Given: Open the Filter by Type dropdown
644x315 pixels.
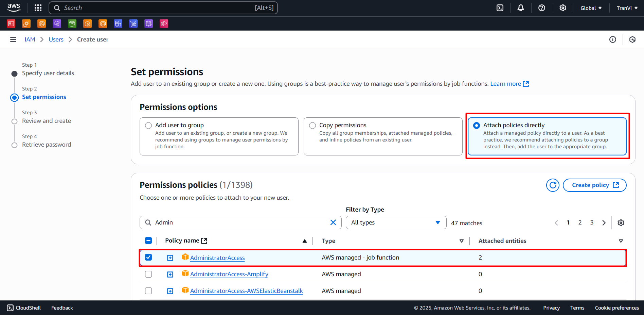Looking at the screenshot, I should point(396,222).
